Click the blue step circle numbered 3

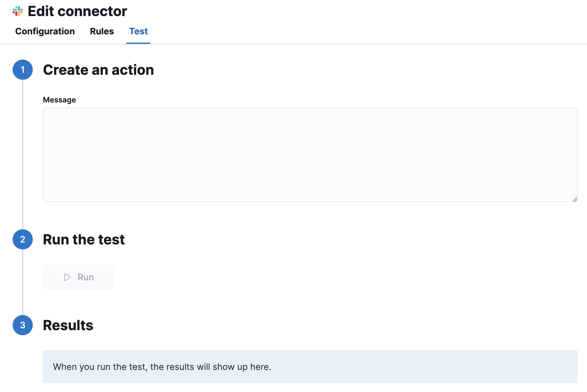(22, 325)
